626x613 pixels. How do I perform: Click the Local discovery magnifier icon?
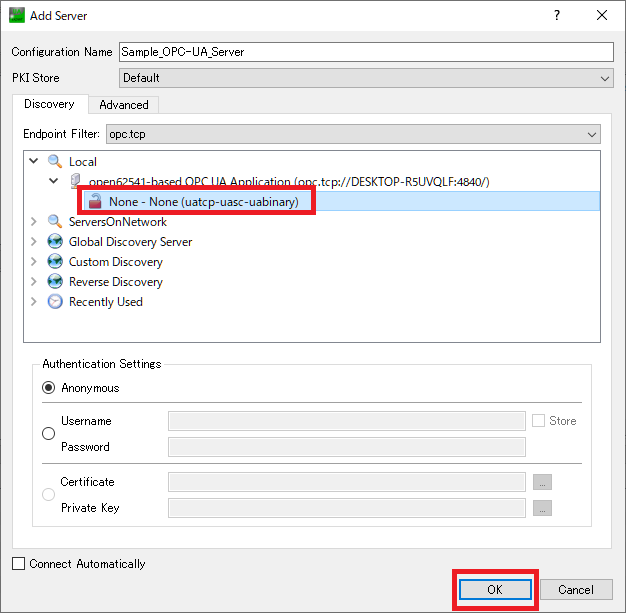tap(55, 162)
